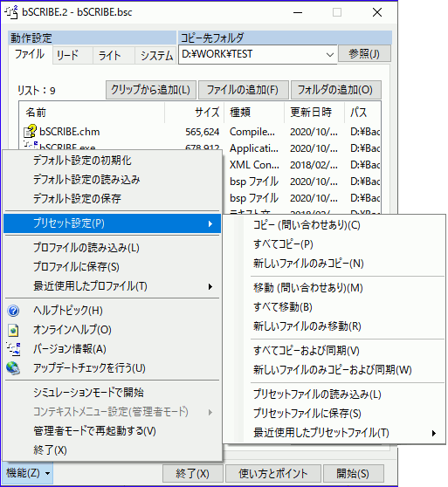448x487 pixels.
Task: Select 新しいファイルのみコピーおよび同期(W) preset
Action: tap(334, 370)
